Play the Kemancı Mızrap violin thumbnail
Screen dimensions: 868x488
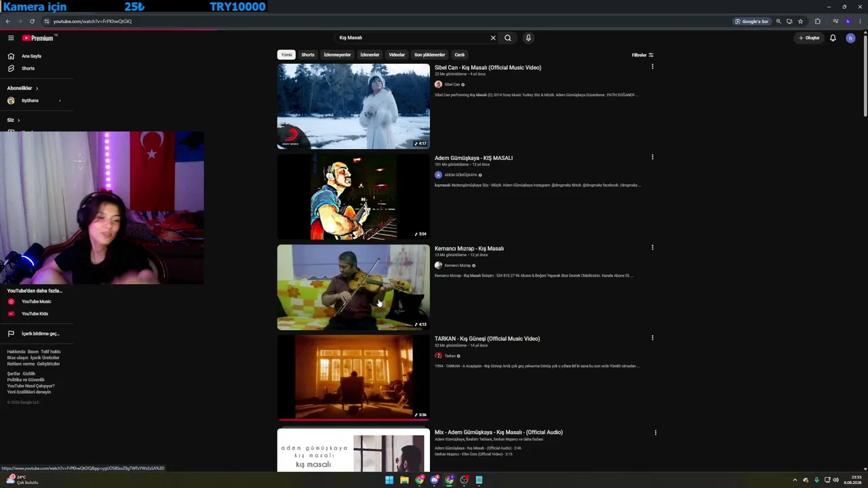[353, 287]
